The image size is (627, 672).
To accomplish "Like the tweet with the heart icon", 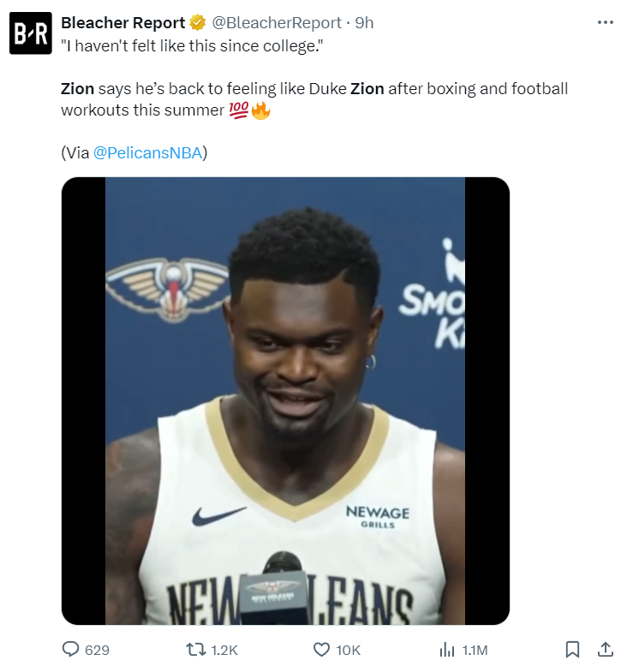I will (x=321, y=650).
